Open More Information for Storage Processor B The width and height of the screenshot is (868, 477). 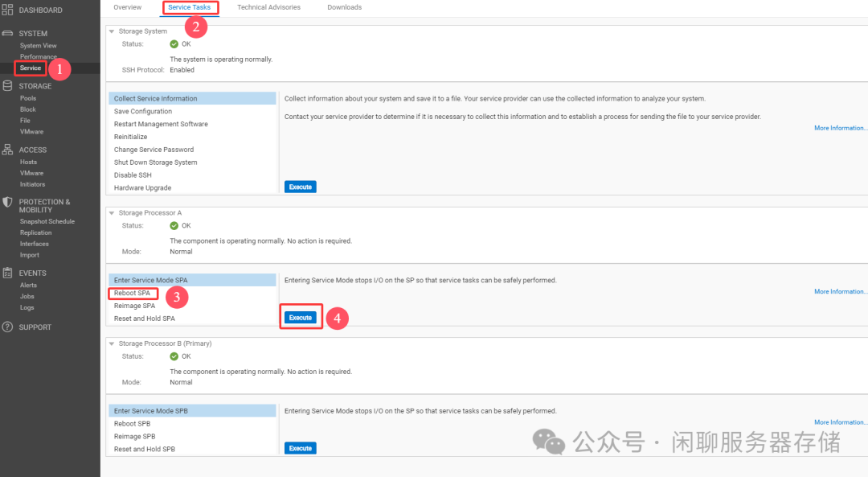pos(841,422)
